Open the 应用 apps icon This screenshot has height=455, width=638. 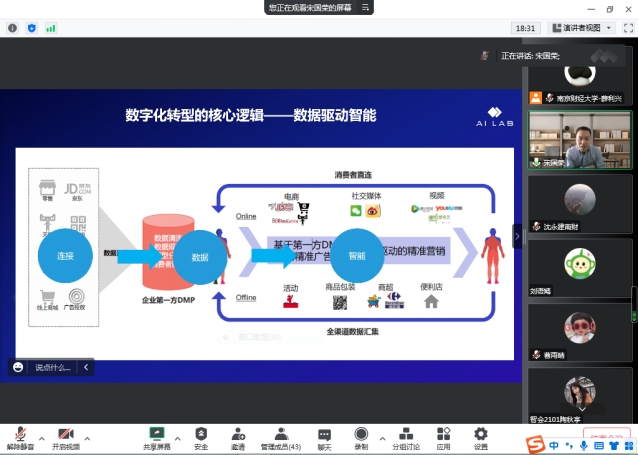coord(443,437)
